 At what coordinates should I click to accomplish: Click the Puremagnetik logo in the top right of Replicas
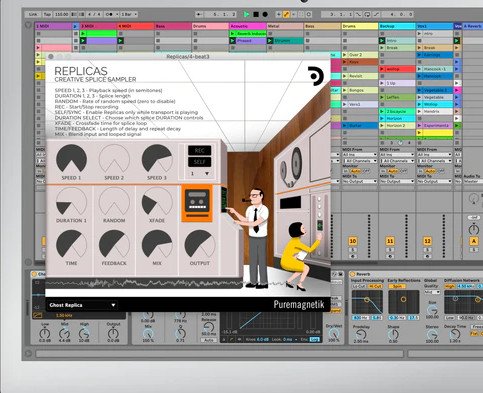tap(315, 76)
